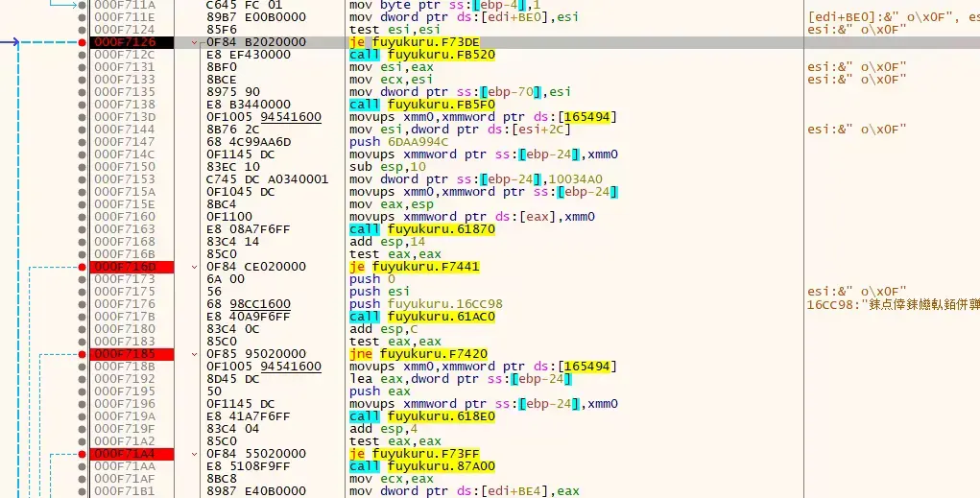Remove the breakpoint dot at 000F7185
The width and height of the screenshot is (980, 498).
(82, 354)
